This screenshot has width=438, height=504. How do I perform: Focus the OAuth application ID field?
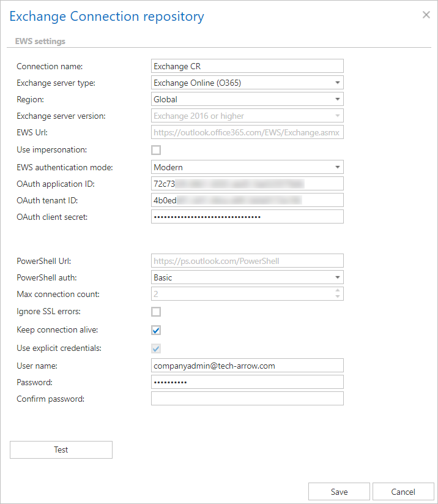pyautogui.click(x=247, y=184)
